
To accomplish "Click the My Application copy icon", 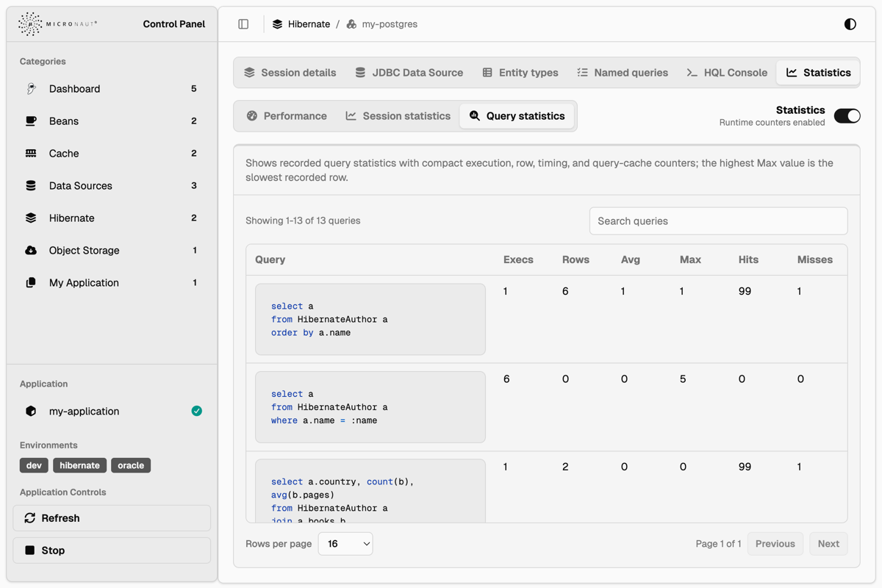I will (x=31, y=283).
